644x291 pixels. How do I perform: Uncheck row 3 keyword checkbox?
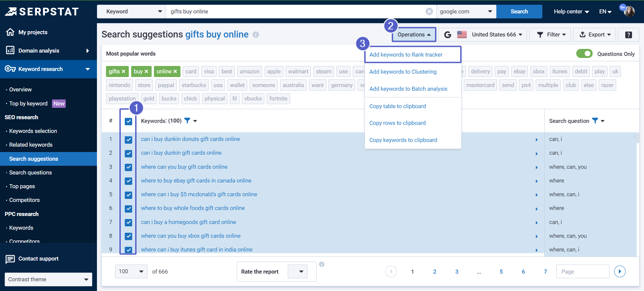[x=128, y=167]
